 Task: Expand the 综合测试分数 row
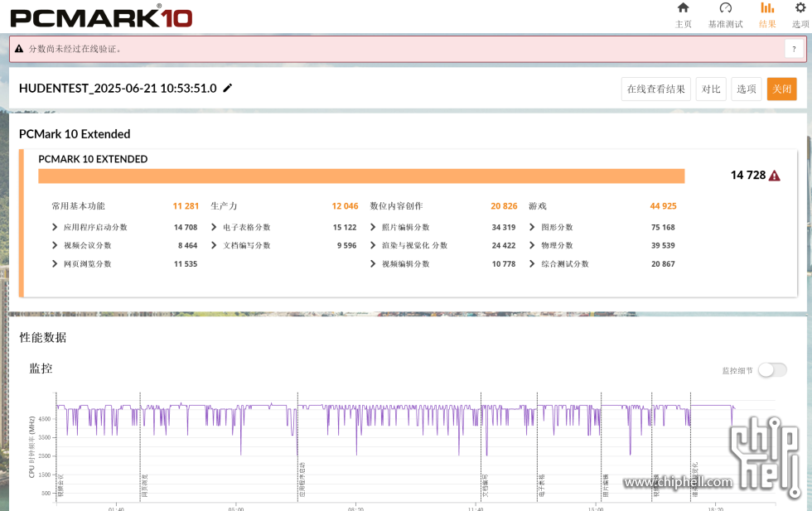click(x=532, y=264)
